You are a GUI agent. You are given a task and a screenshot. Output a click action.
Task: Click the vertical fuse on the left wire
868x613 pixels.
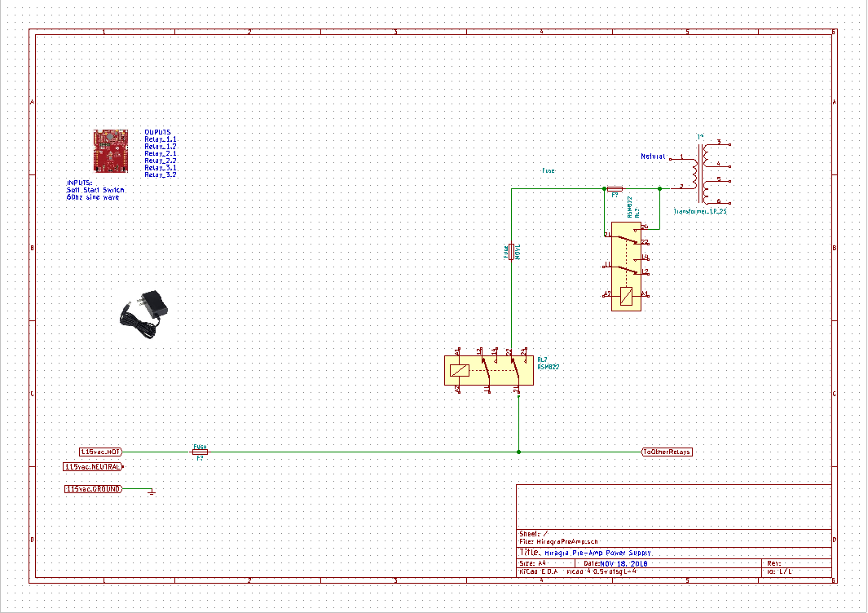511,252
